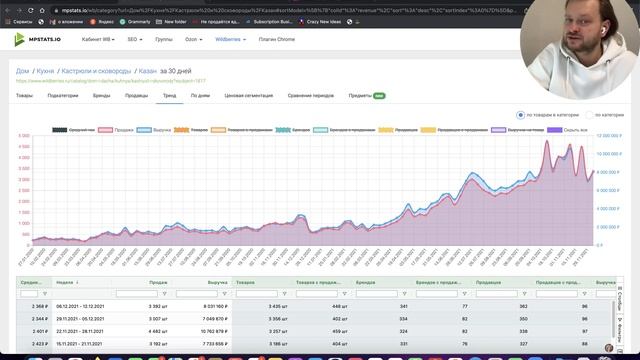Screen dimensions: 640x360
Task: Switch to the Предметы tab
Action: [x=367, y=96]
